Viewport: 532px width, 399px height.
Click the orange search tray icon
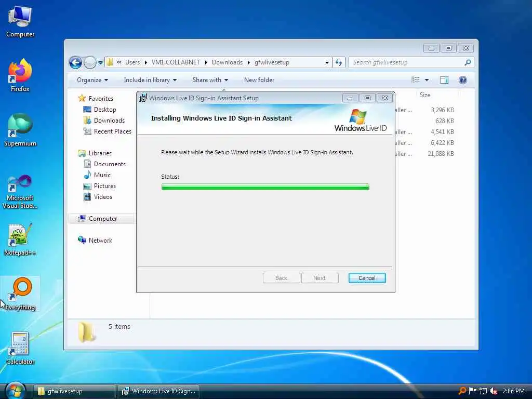462,391
